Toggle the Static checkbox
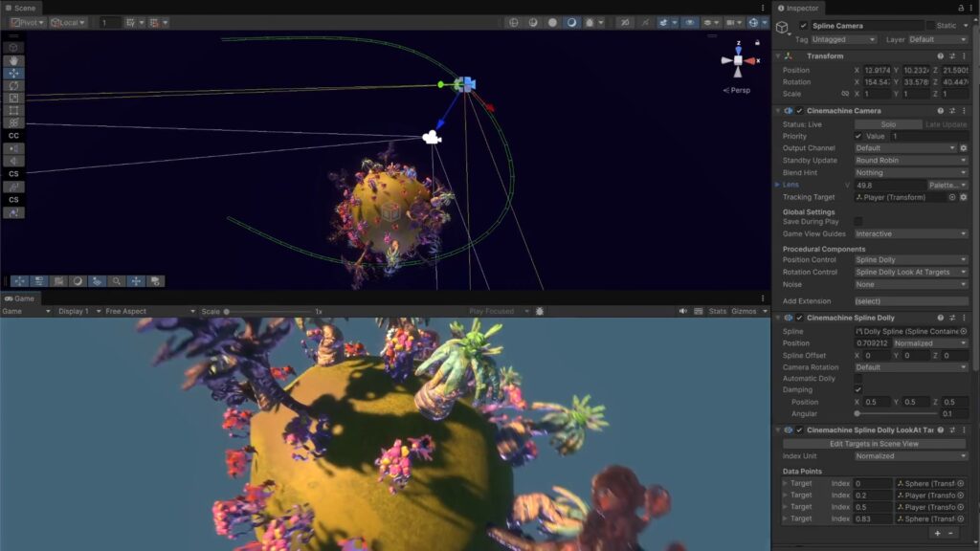Viewport: 980px width, 551px height. tap(930, 26)
